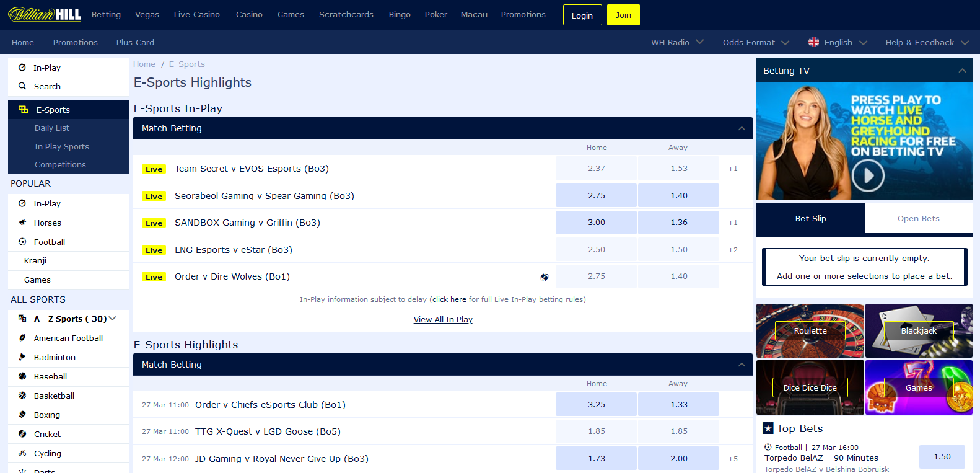Click the E-Sports sidebar icon

[x=24, y=110]
